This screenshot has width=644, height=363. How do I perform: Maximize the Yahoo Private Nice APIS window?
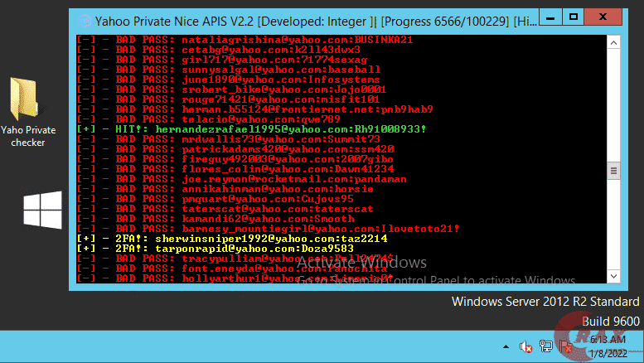[x=574, y=17]
